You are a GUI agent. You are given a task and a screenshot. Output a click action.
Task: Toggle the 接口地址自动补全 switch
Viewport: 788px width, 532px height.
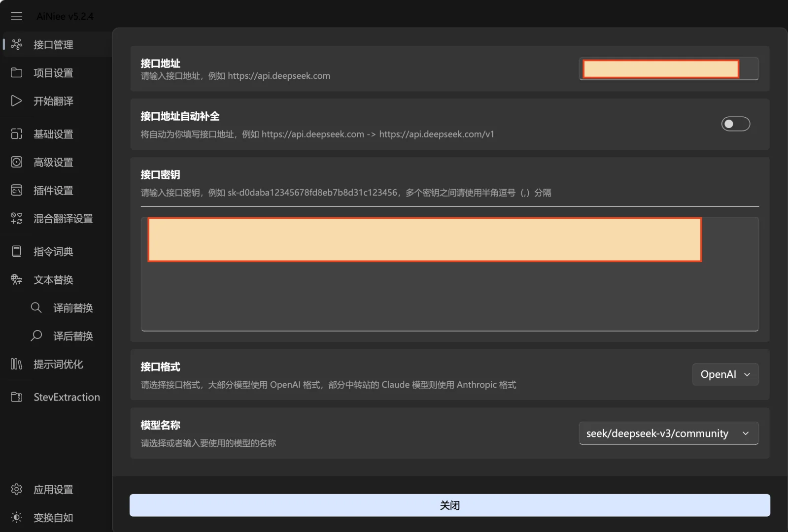pos(735,124)
